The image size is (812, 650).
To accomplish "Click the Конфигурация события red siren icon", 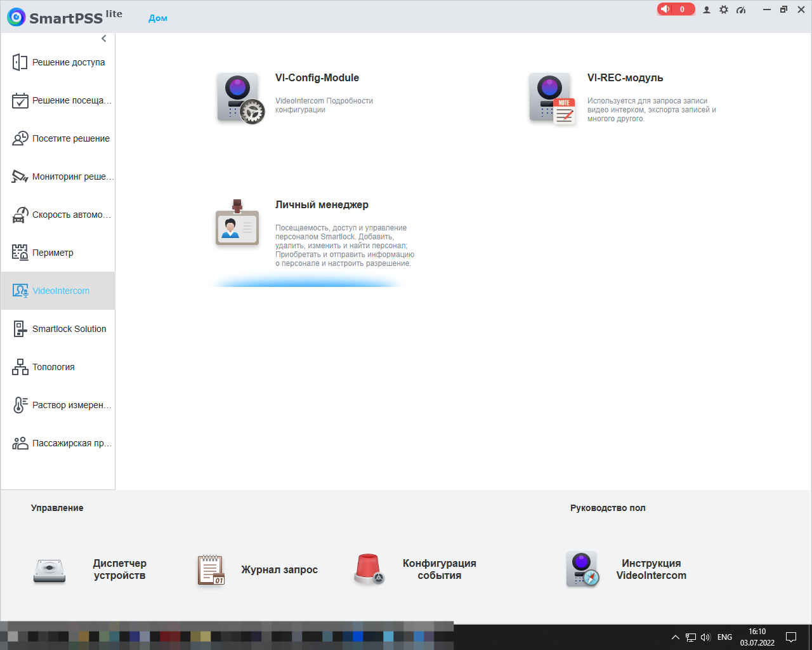I will (369, 569).
